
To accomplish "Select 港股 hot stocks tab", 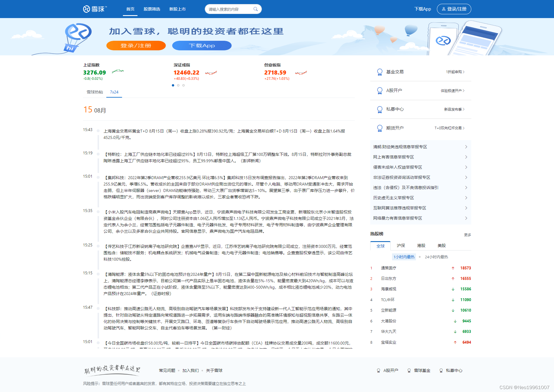I will [x=421, y=246].
